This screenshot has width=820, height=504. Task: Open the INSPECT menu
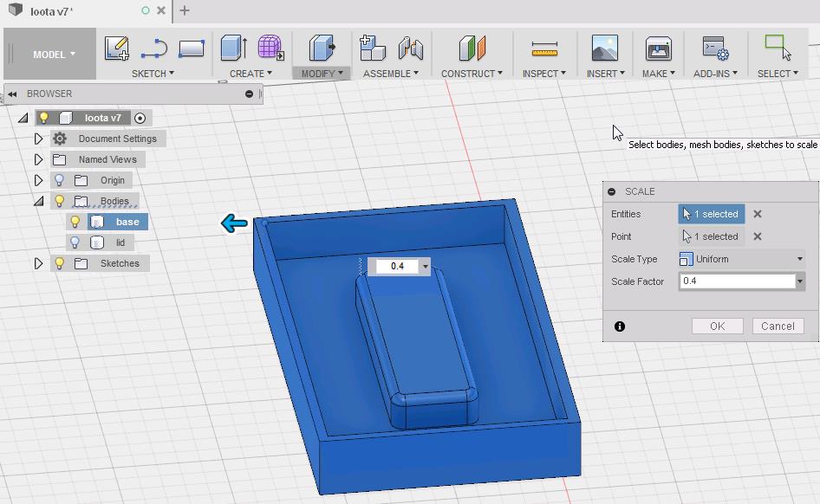click(543, 74)
